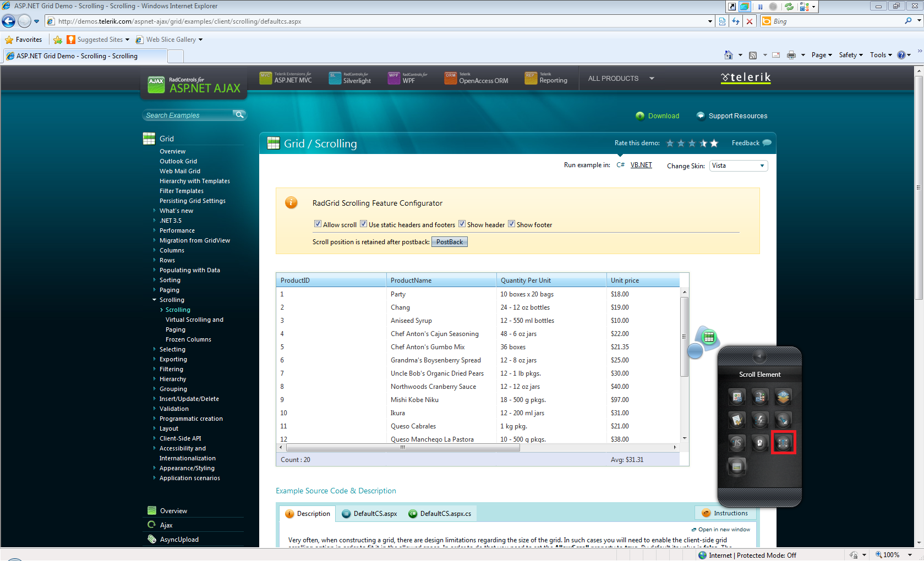Select the Description tab
This screenshot has width=924, height=561.
click(x=307, y=514)
